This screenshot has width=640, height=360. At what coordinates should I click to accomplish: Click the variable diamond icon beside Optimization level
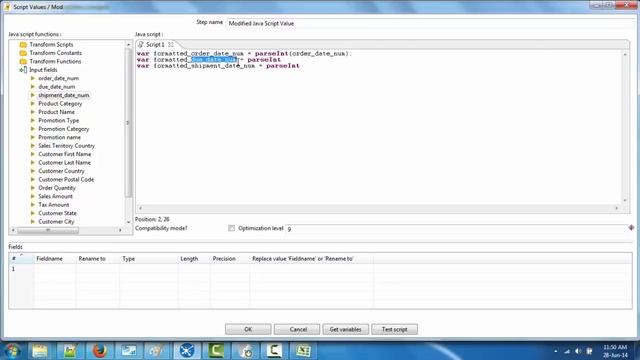click(x=631, y=227)
